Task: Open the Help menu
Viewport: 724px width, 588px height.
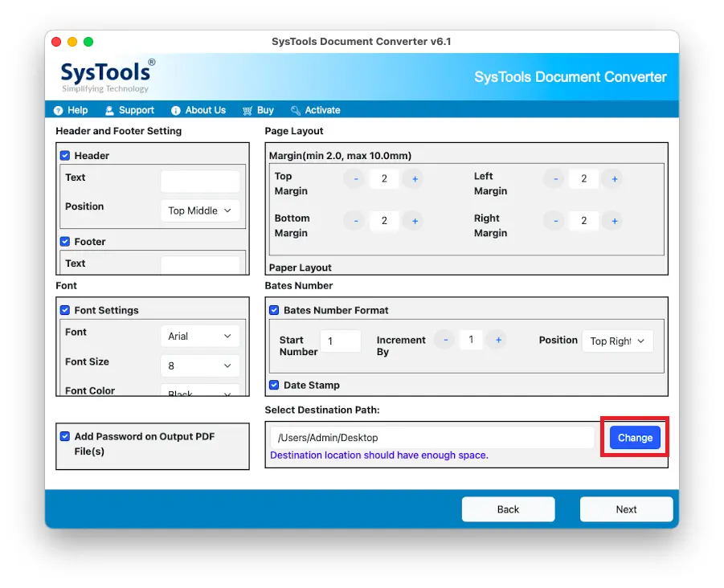Action: coord(71,110)
